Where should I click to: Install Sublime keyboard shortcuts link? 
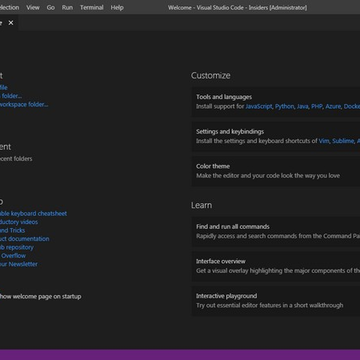(343, 141)
